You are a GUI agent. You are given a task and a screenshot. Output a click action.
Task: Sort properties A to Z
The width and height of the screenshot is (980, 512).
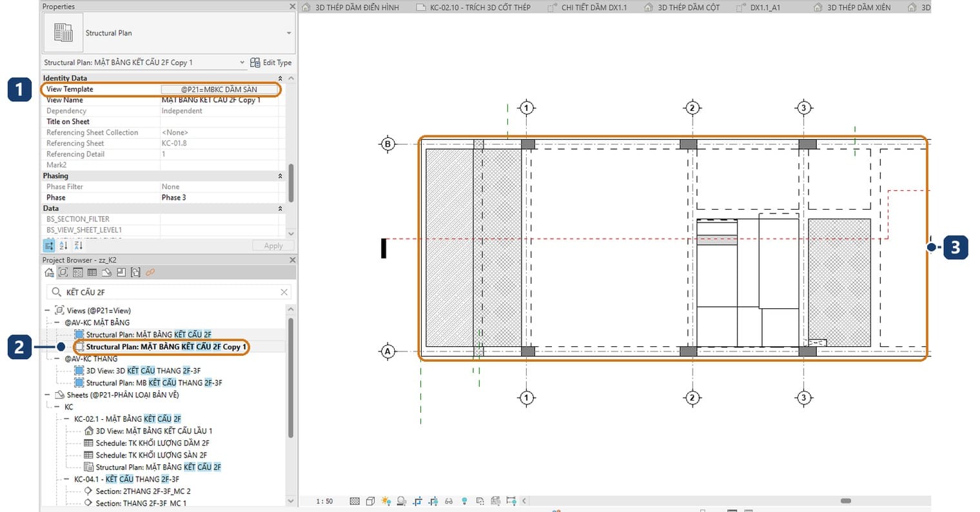click(63, 246)
